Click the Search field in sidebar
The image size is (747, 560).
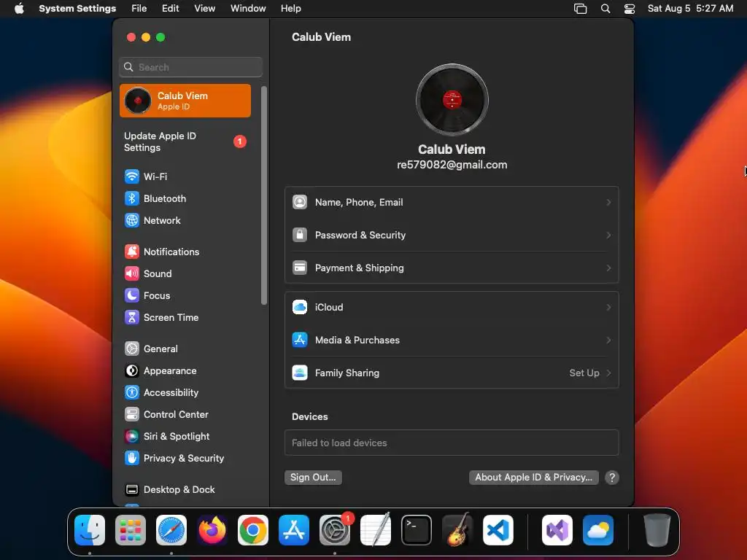pyautogui.click(x=190, y=67)
